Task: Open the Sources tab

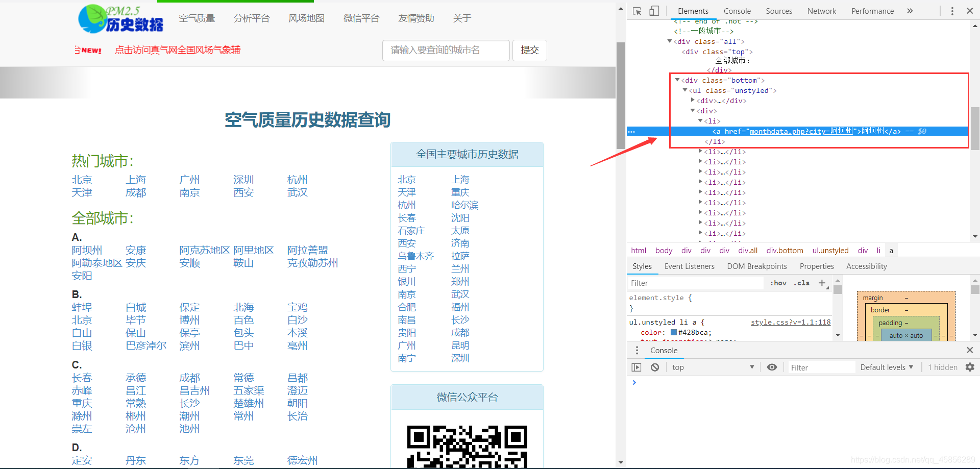Action: [779, 11]
